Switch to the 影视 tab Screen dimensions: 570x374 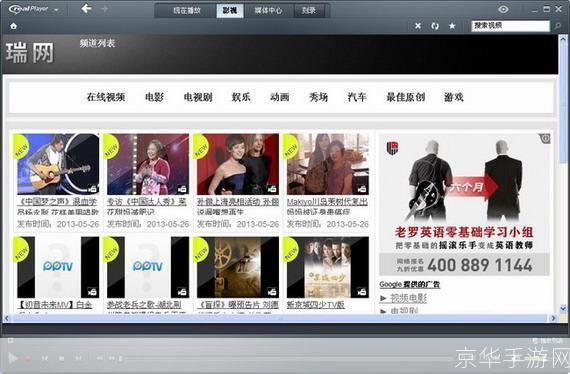click(230, 11)
